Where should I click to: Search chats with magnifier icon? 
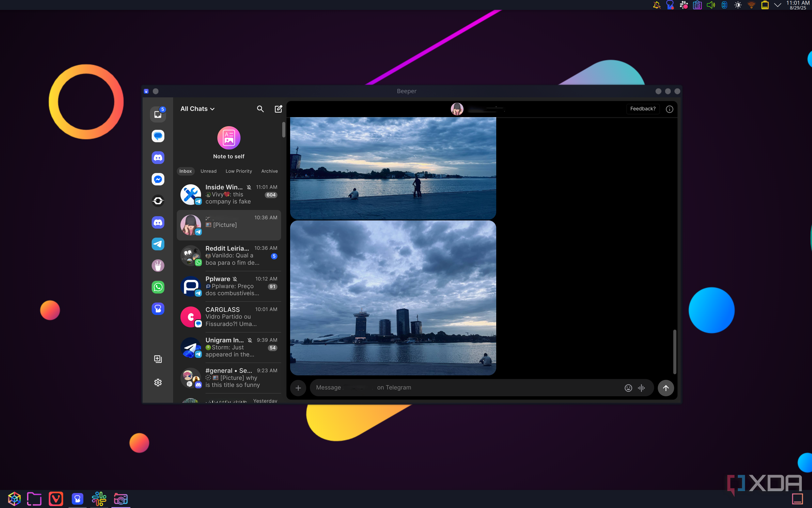[x=260, y=109]
